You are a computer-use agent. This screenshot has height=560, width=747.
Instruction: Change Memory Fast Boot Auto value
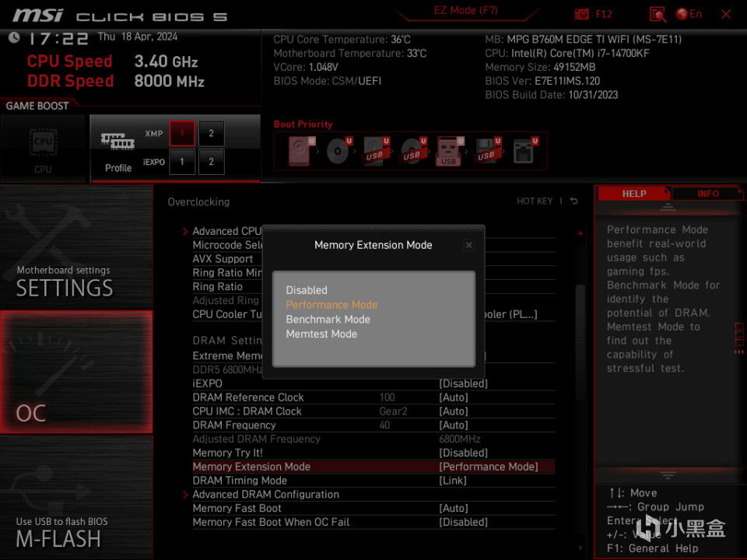pos(454,509)
